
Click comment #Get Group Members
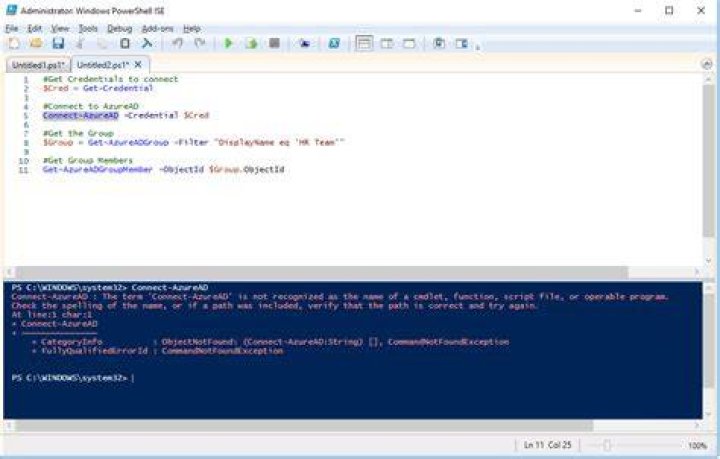88,160
